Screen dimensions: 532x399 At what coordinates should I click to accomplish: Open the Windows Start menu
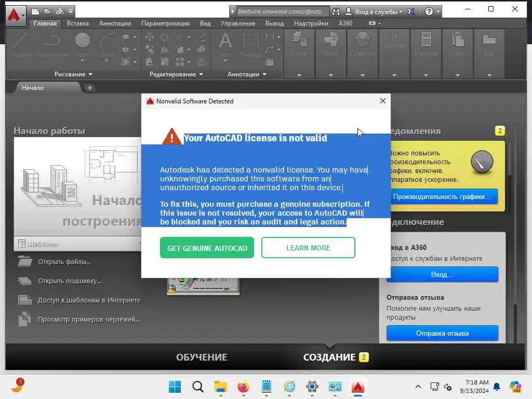(175, 387)
